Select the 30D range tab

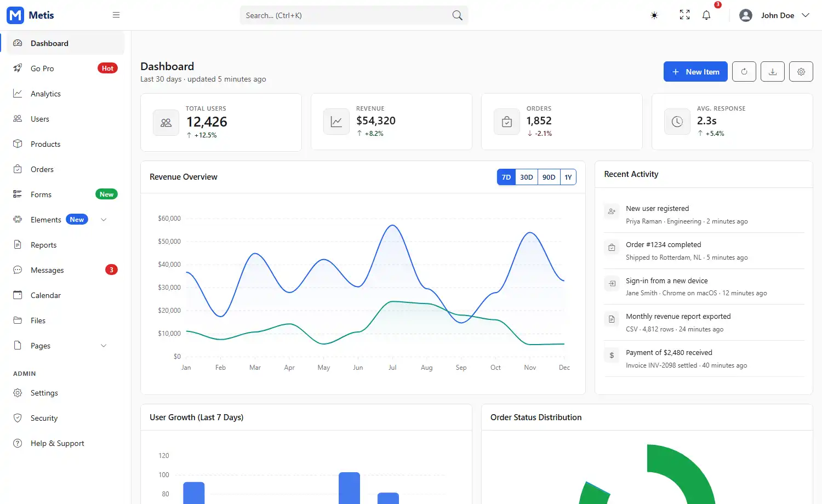click(527, 177)
